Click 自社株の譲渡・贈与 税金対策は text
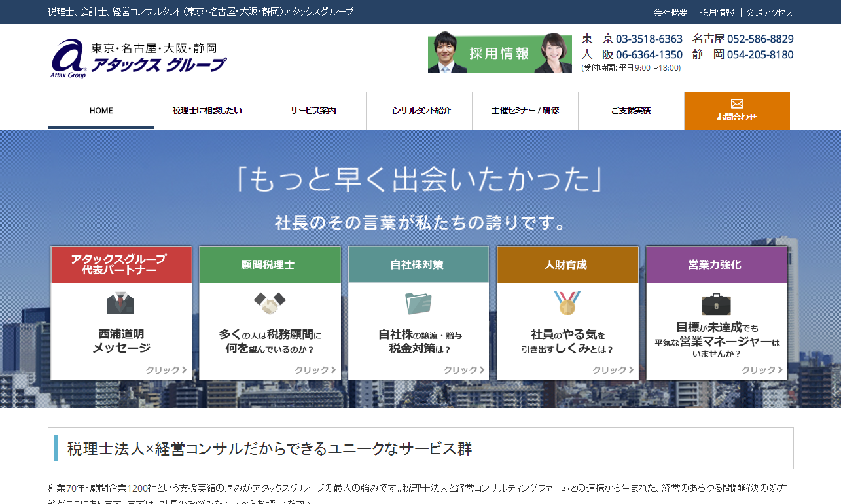 coord(420,341)
